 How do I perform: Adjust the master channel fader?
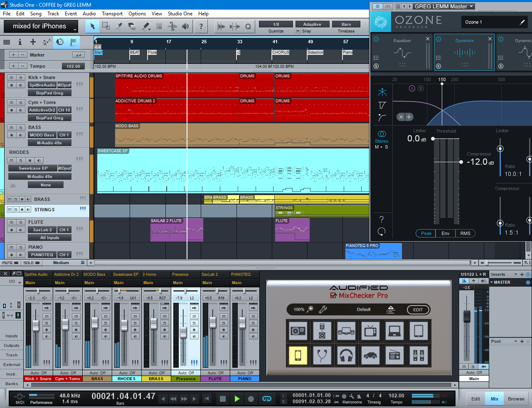(x=467, y=316)
